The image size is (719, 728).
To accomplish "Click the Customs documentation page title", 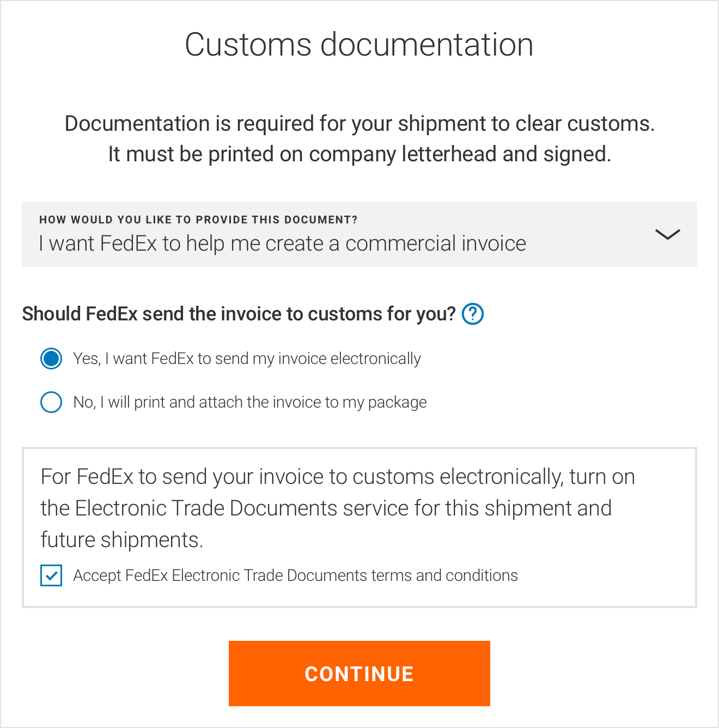I will tap(359, 45).
